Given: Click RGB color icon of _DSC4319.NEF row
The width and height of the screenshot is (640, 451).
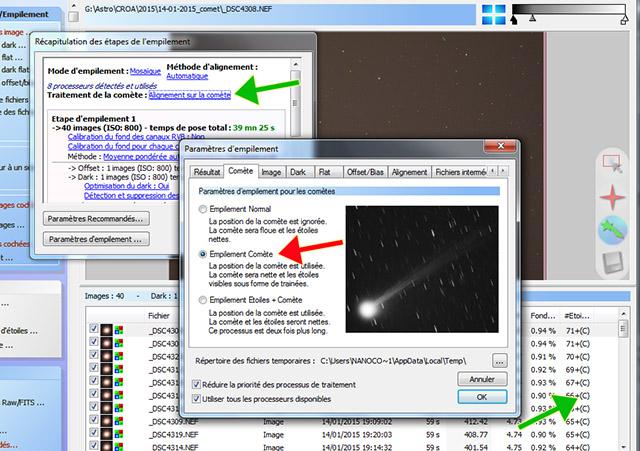Looking at the screenshot, I should click(x=119, y=435).
